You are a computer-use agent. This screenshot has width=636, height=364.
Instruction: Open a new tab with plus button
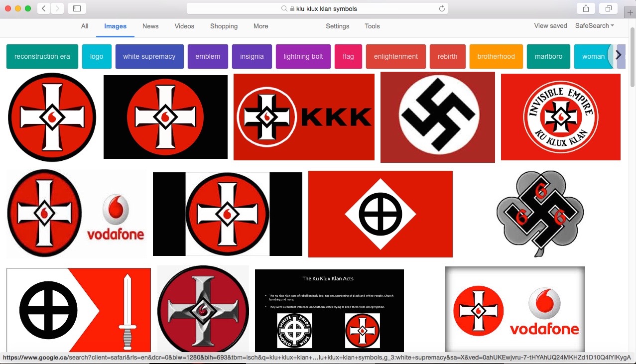(x=630, y=13)
